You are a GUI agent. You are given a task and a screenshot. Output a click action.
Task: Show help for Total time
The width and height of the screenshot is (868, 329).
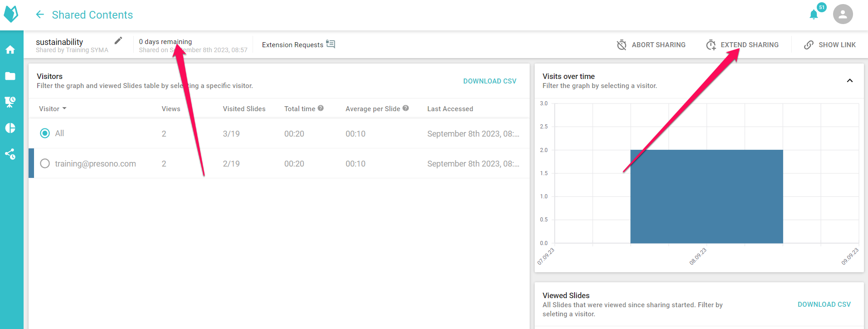(x=321, y=108)
